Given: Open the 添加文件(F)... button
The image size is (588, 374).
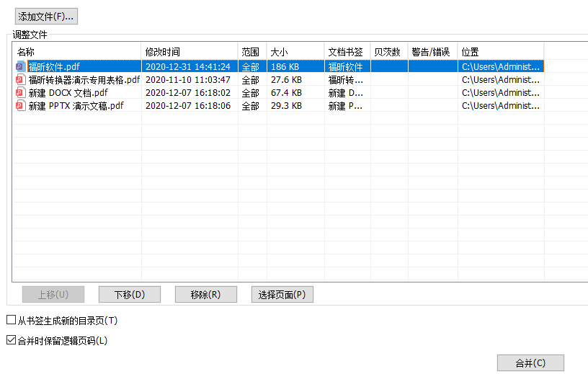Looking at the screenshot, I should [x=46, y=17].
